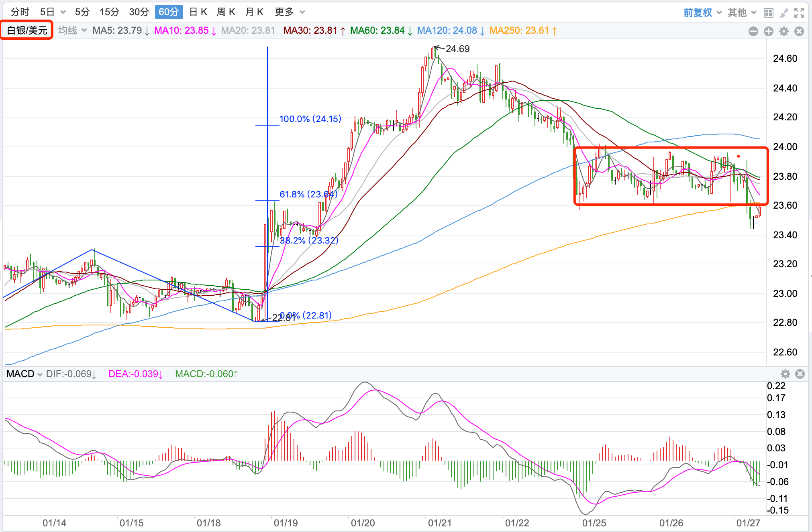812x532 pixels.
Task: Click the MACD:-0.060 value label
Action: (x=207, y=374)
